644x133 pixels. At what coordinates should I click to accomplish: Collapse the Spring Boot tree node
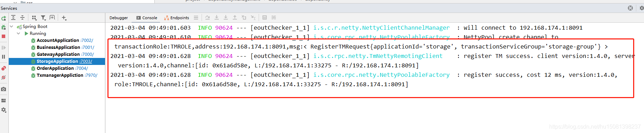pos(12,27)
